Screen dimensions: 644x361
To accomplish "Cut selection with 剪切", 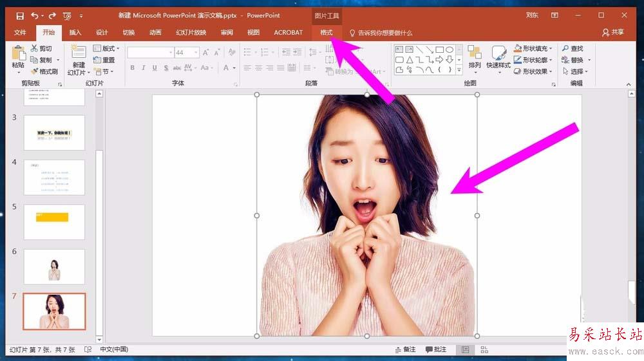I will pyautogui.click(x=41, y=48).
